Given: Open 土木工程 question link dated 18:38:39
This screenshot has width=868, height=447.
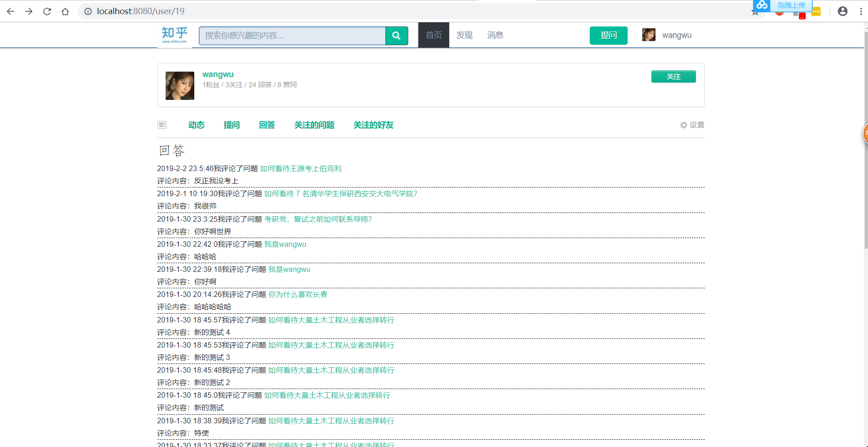Looking at the screenshot, I should point(331,421).
